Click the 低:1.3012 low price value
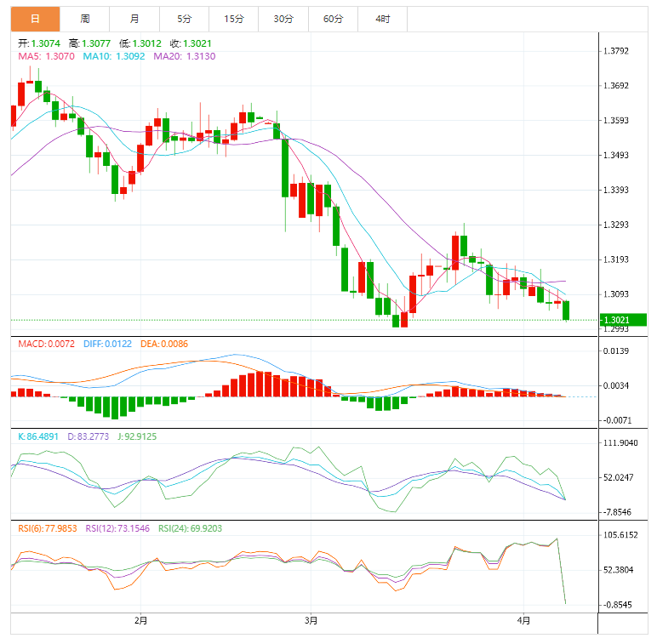 pyautogui.click(x=140, y=43)
